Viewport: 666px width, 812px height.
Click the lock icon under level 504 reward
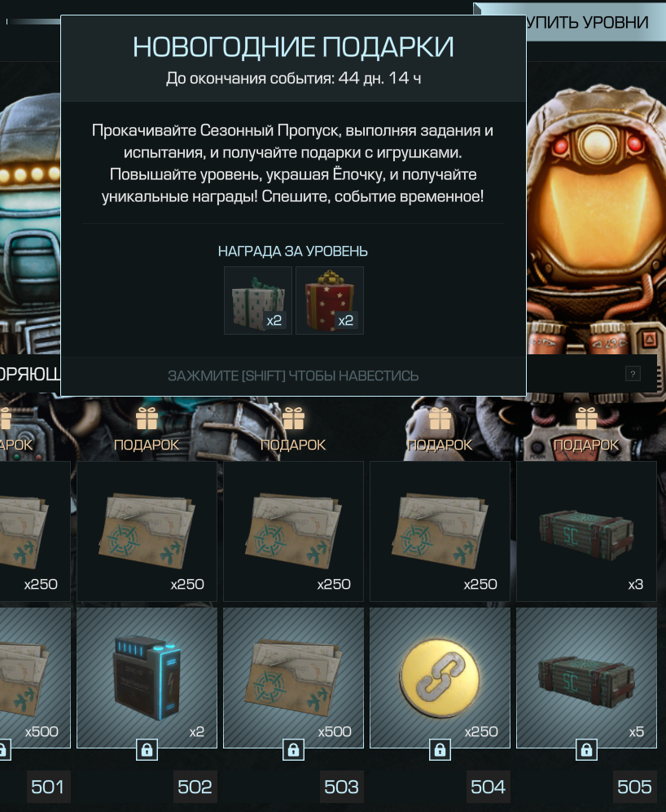coord(440,749)
